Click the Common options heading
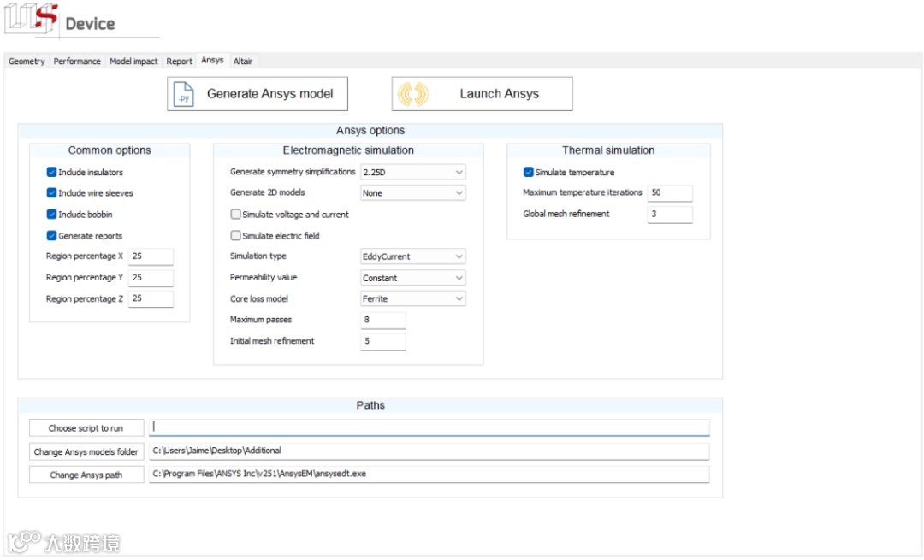Image resolution: width=924 pixels, height=560 pixels. pos(110,150)
